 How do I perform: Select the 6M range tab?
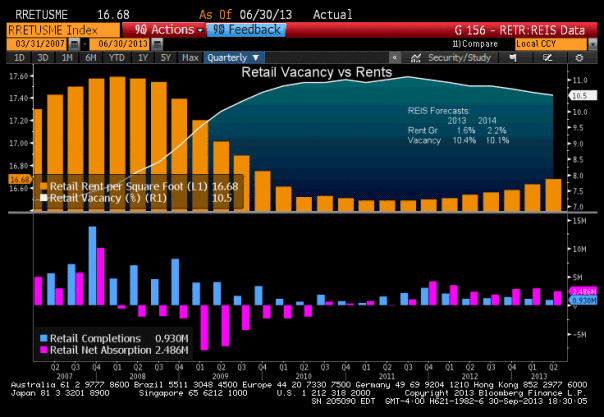pos(91,58)
